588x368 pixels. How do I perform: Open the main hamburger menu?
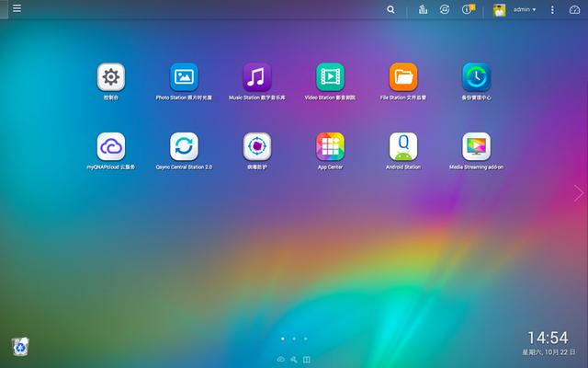(17, 9)
